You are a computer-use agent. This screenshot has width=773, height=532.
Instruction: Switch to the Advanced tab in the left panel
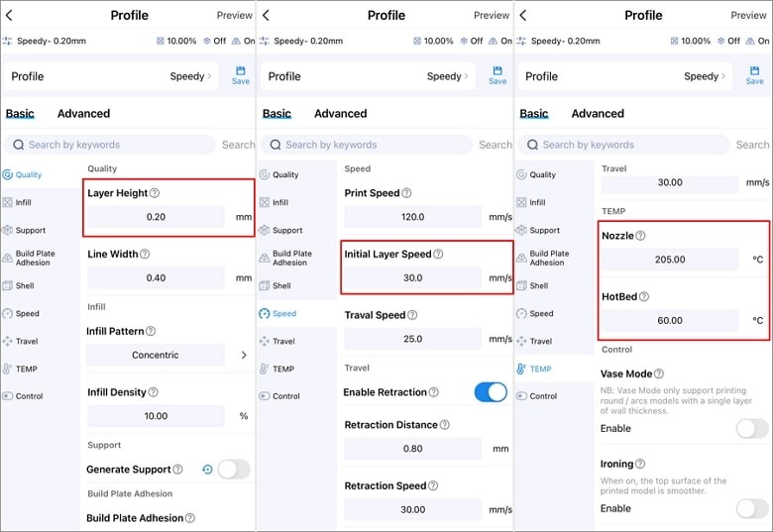(x=83, y=114)
